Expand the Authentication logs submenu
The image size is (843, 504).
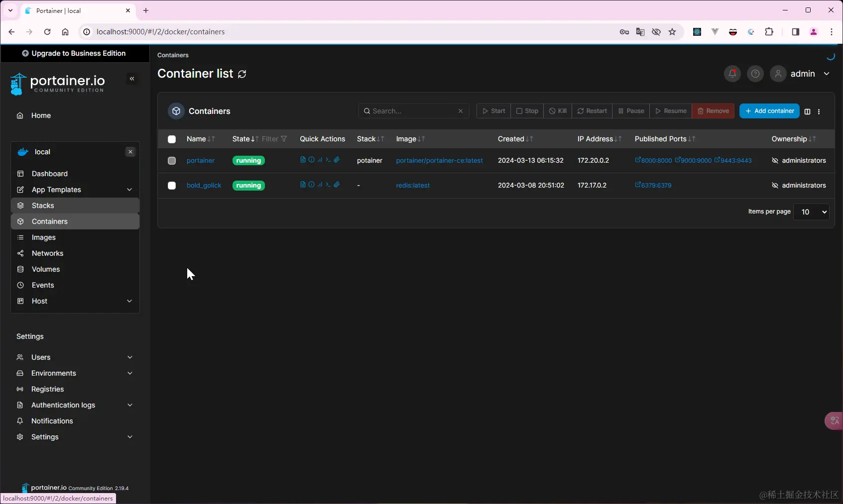pos(130,405)
